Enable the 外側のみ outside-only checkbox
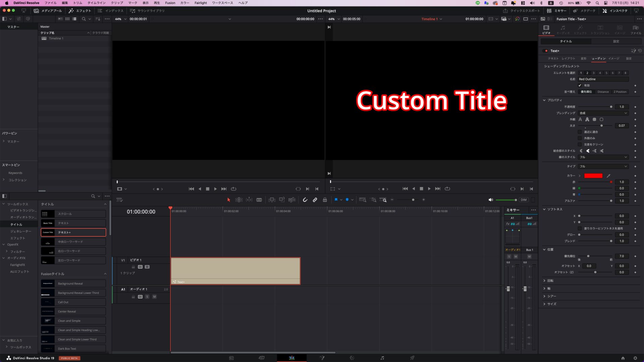The image size is (644, 362). (580, 138)
